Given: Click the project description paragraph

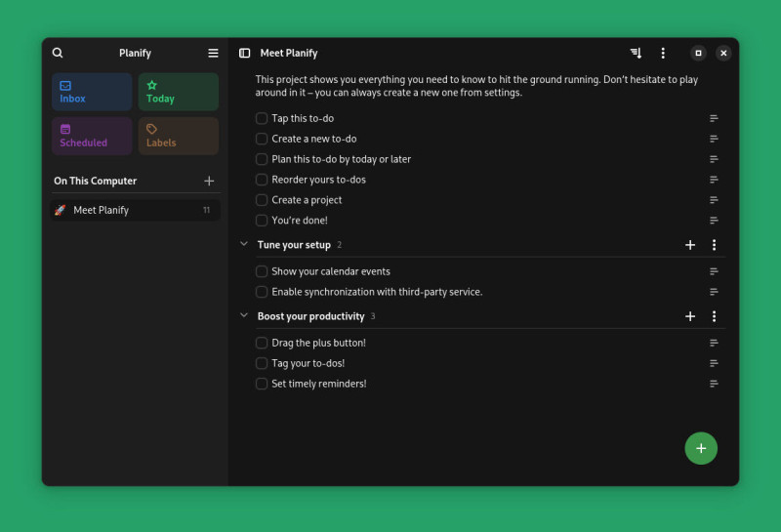Looking at the screenshot, I should (x=476, y=86).
